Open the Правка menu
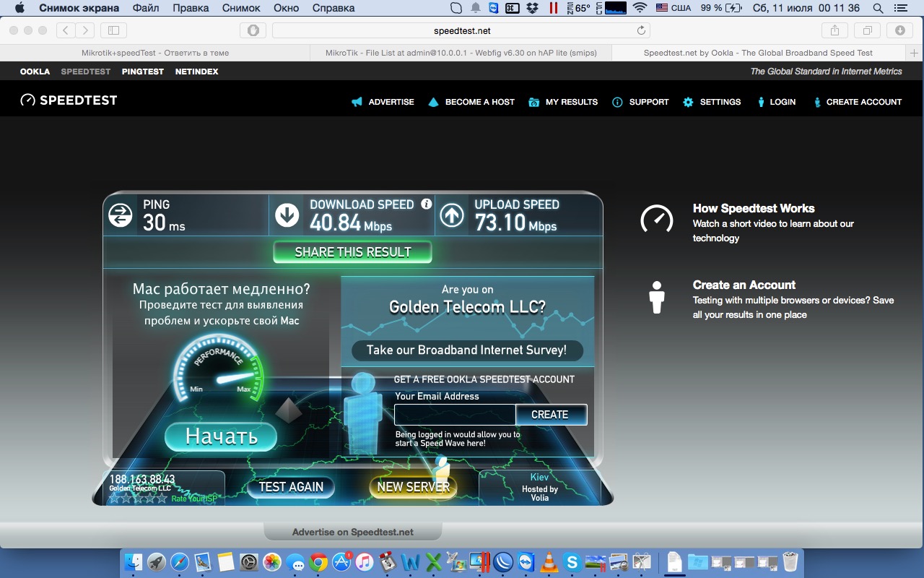Screen dimensions: 924x578 191,8
